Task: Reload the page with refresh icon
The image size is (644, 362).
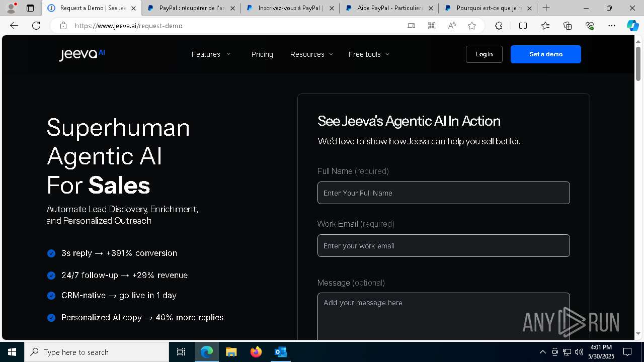Action: point(36,26)
